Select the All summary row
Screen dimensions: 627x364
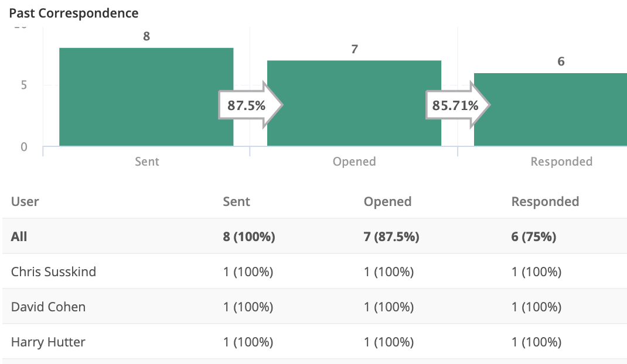click(x=315, y=236)
